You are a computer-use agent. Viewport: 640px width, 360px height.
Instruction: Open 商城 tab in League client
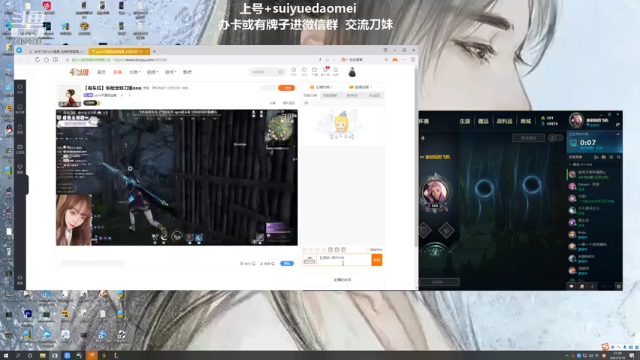[x=526, y=121]
